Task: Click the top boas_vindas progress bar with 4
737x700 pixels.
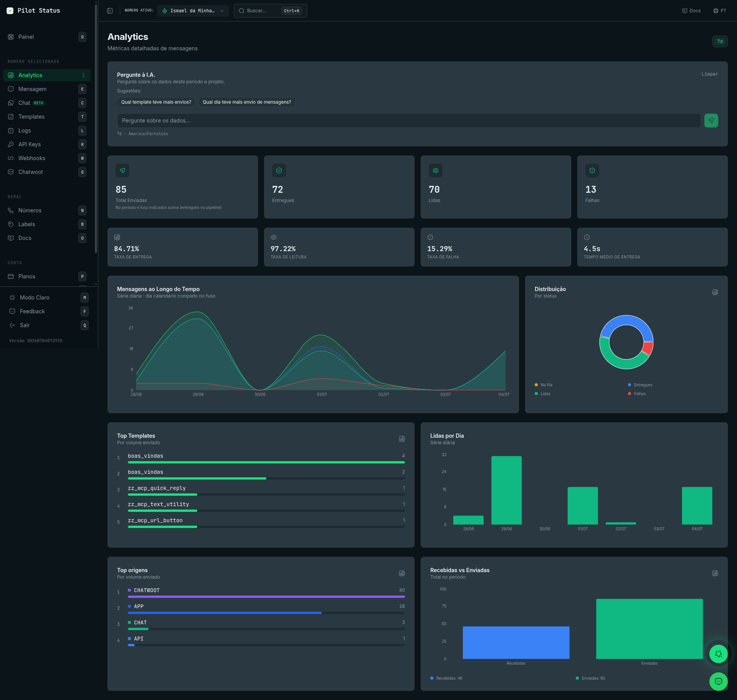Action: (x=266, y=462)
